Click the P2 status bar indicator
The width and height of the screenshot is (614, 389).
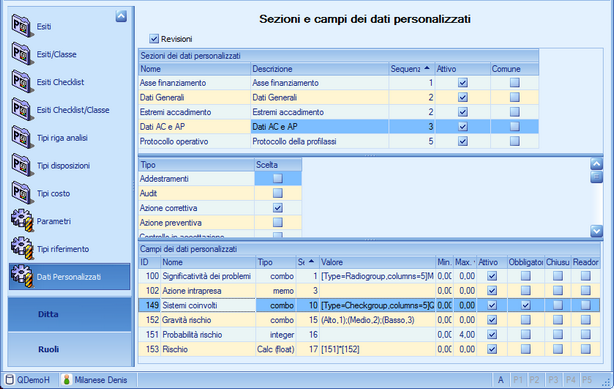[535, 380]
